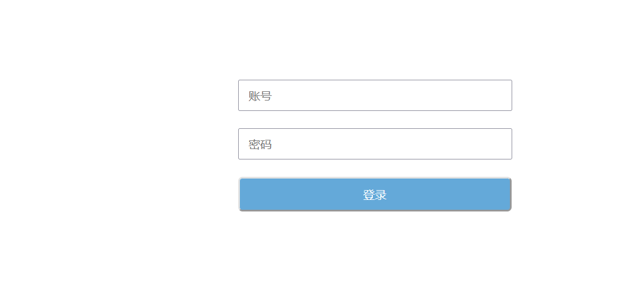Click the button under the password field

point(375,195)
